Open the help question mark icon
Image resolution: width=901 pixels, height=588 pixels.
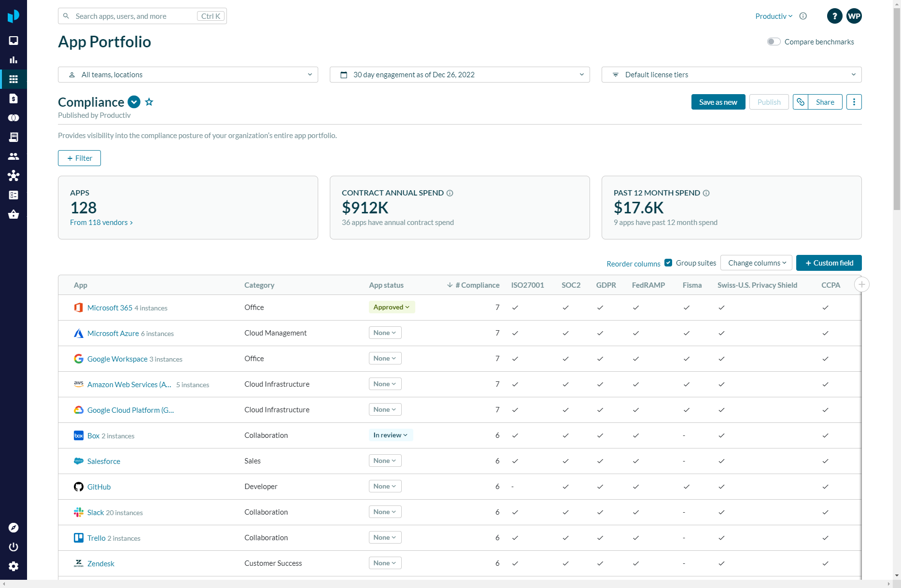[834, 16]
